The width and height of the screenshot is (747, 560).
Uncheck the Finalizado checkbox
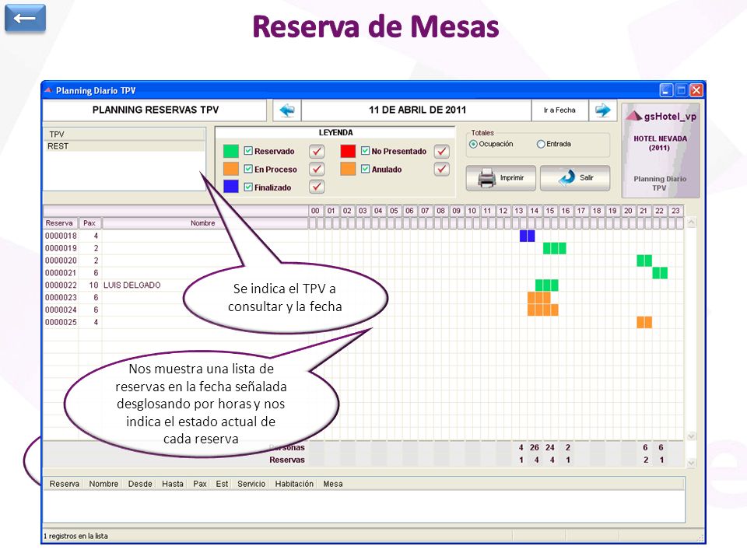pyautogui.click(x=248, y=187)
